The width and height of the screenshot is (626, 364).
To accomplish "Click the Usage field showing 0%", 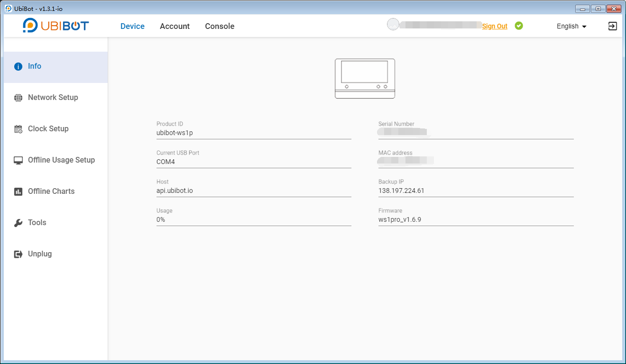I will (254, 220).
